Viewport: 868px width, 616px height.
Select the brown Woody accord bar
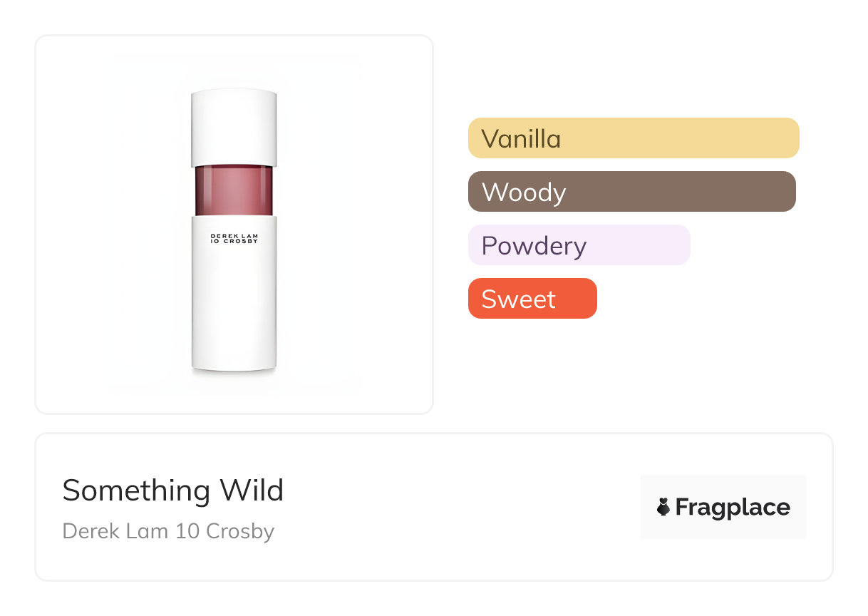point(631,191)
